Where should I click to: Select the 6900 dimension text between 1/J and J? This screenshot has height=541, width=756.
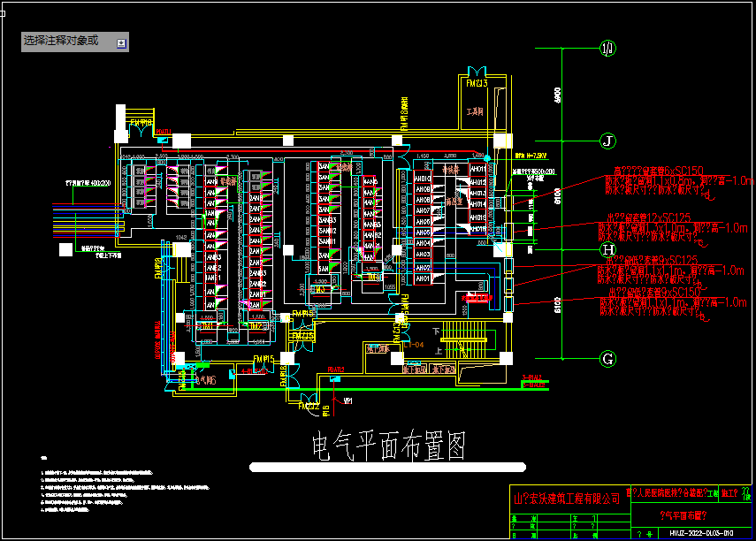(x=558, y=95)
